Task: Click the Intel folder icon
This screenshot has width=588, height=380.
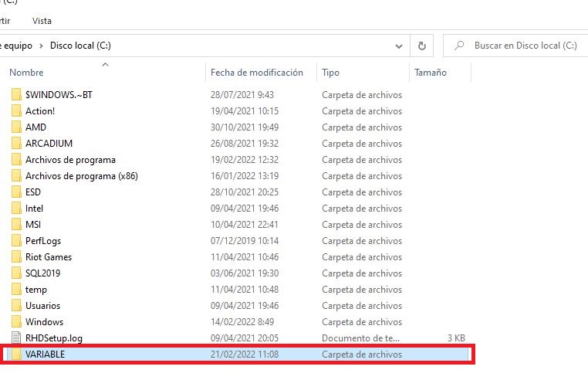Action: coord(16,208)
